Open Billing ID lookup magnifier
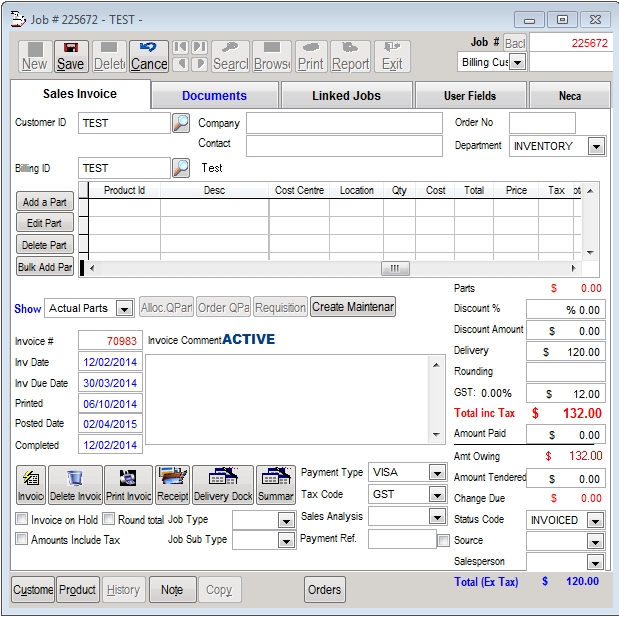 181,168
